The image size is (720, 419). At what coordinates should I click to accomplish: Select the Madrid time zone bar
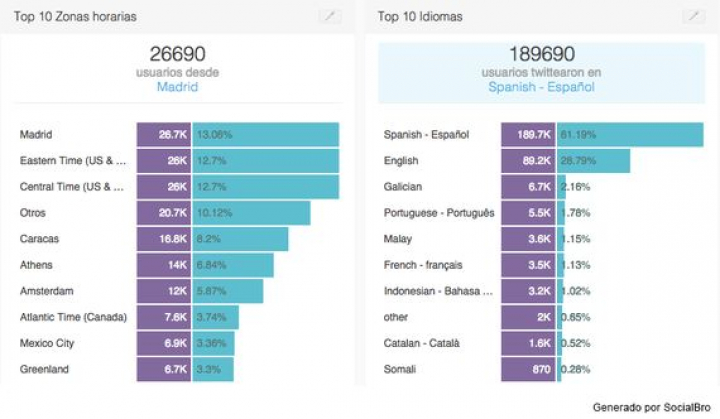(237, 135)
